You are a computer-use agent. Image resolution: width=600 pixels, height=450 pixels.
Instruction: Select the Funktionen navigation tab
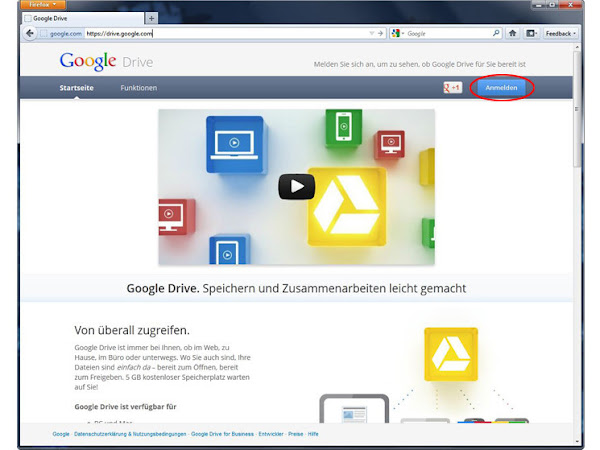[x=139, y=88]
